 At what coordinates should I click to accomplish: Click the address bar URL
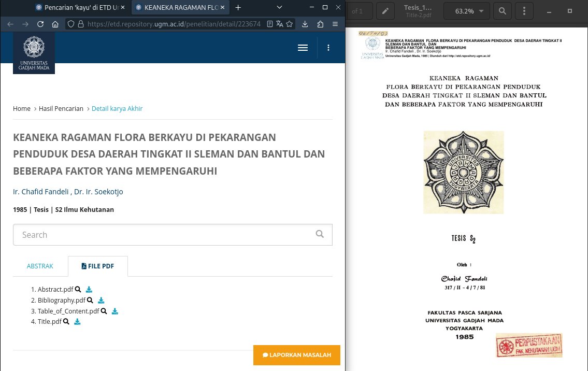(x=174, y=24)
